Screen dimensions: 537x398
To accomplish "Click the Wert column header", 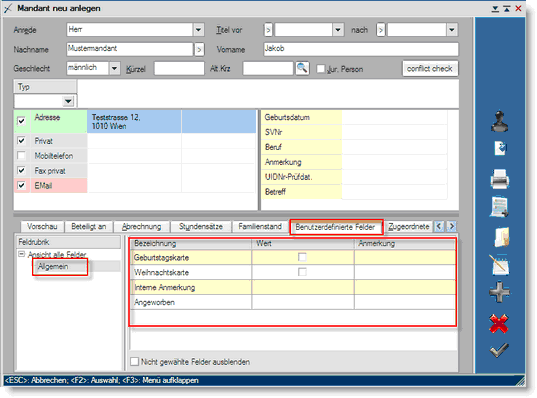I will [303, 244].
